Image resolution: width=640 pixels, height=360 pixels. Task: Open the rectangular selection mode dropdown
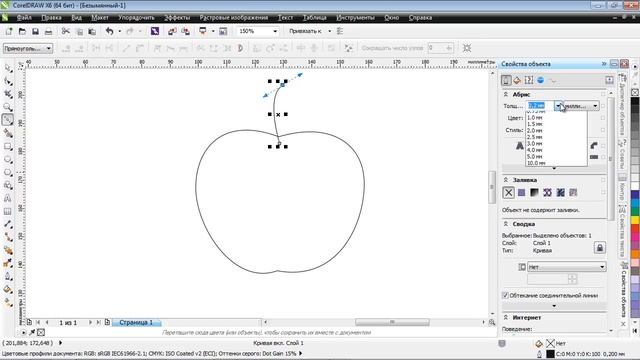[28, 48]
